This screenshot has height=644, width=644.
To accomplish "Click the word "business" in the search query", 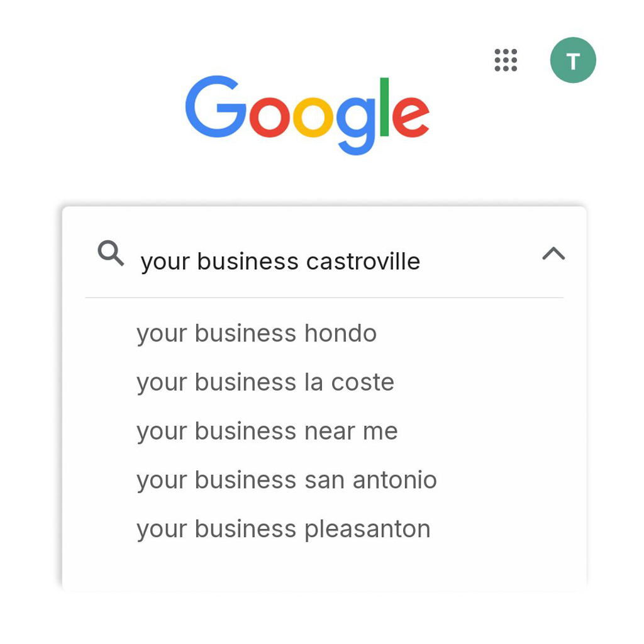I will (248, 262).
